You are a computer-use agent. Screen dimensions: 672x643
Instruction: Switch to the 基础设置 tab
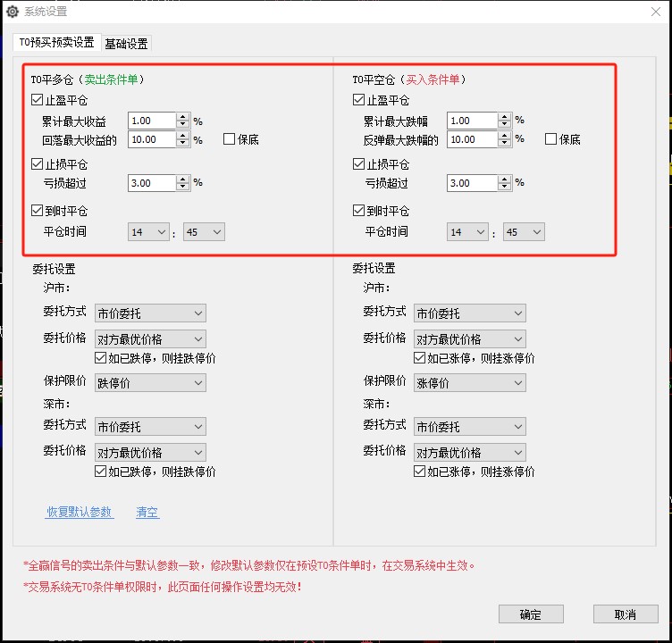pos(127,43)
